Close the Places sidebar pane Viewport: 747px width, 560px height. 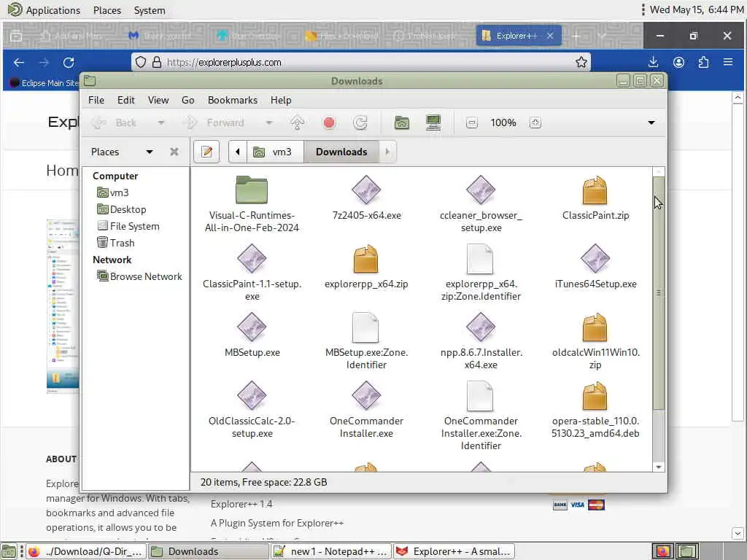pyautogui.click(x=174, y=152)
